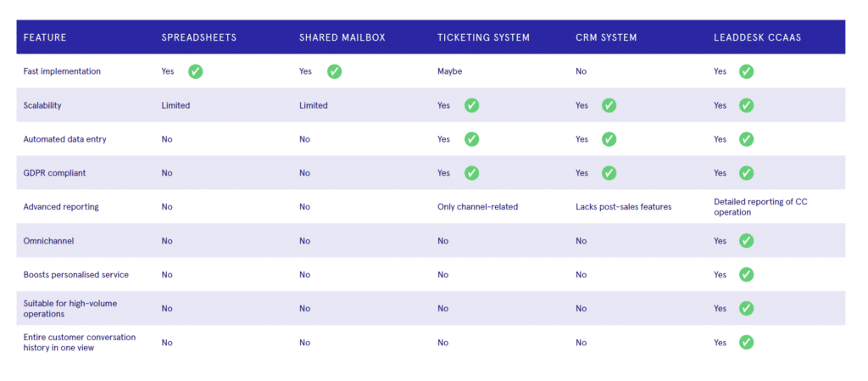This screenshot has height=381, width=868.
Task: Select LeadDesk high-volume operations checkmark
Action: point(746,309)
